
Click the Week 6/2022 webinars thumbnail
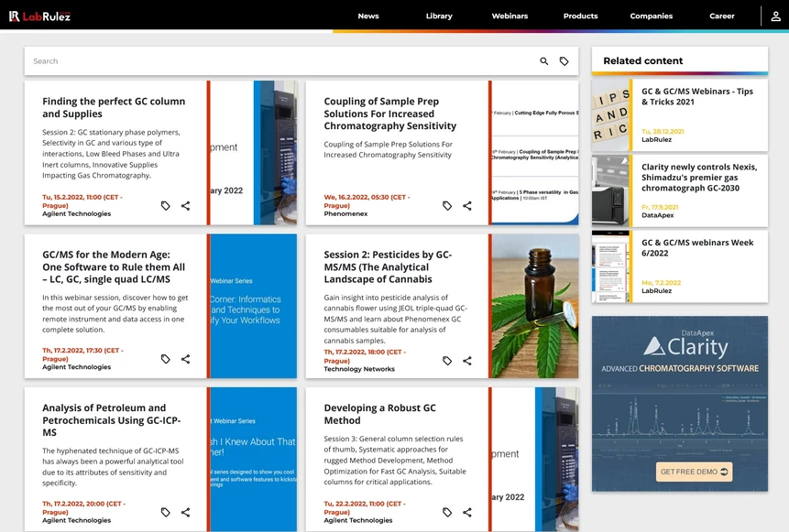(610, 266)
